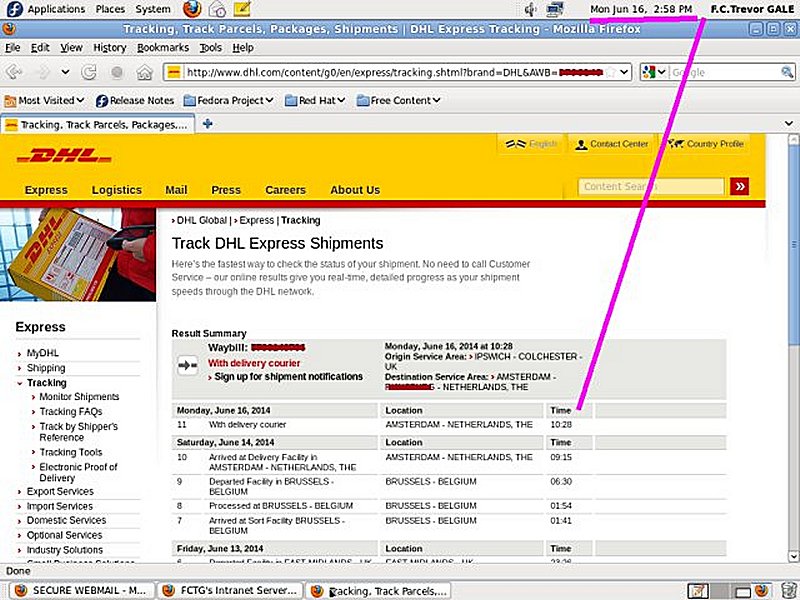Open the Help menu
Image resolution: width=800 pixels, height=600 pixels.
coord(243,47)
